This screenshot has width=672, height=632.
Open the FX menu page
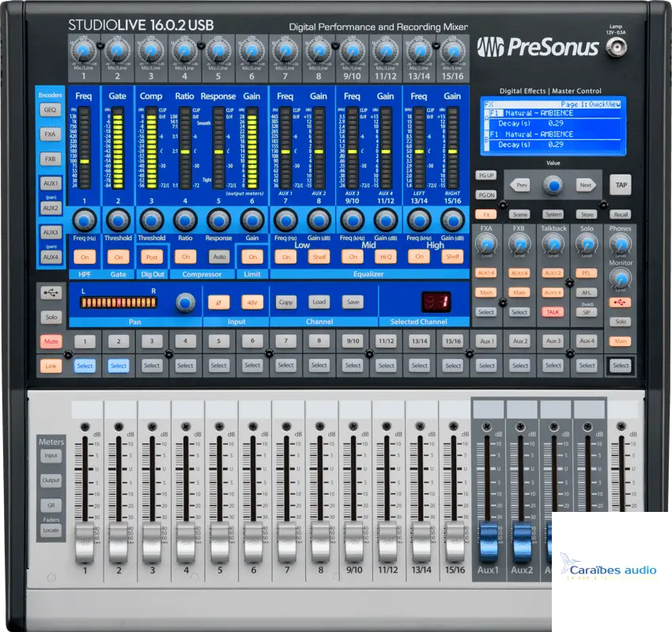pyautogui.click(x=486, y=215)
